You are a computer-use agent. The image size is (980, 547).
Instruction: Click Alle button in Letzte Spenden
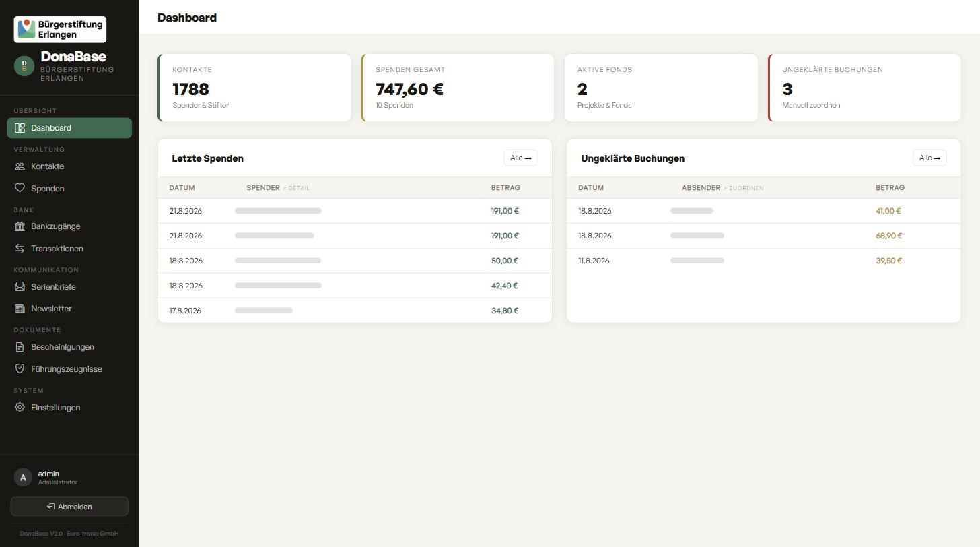click(521, 158)
